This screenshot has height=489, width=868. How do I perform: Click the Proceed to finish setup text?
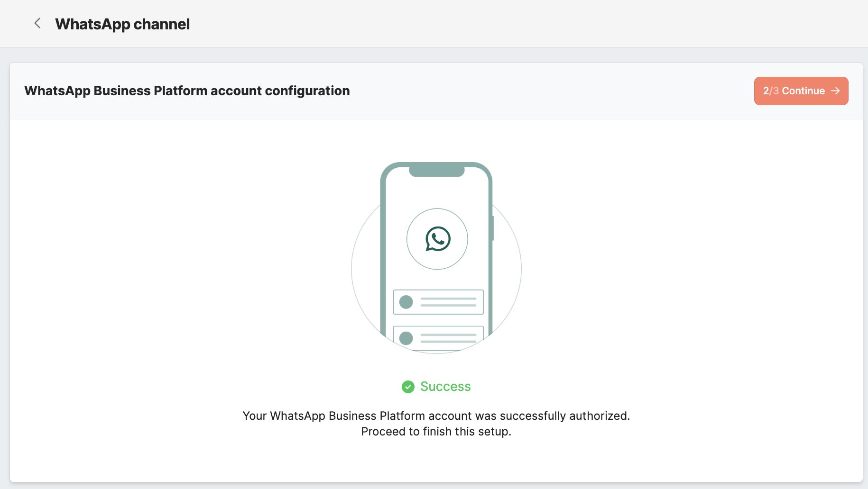436,432
